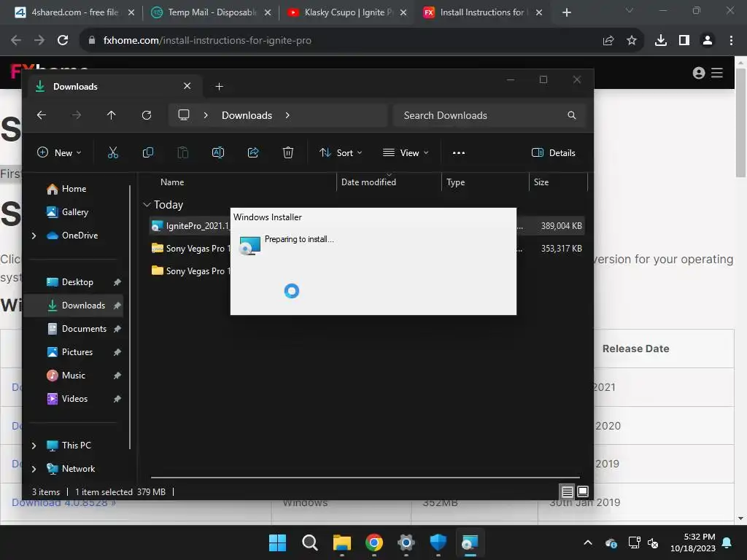This screenshot has width=747, height=560.
Task: Click the search magnifier in Search Downloads
Action: (x=571, y=115)
